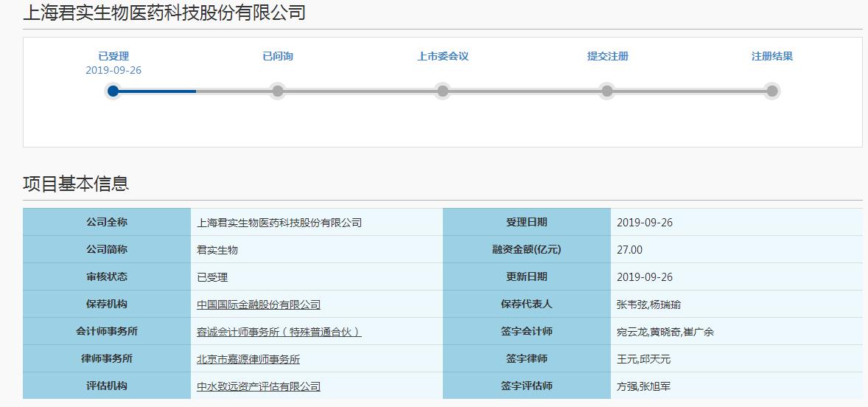Click the 更新日期 header cell

[x=526, y=276]
